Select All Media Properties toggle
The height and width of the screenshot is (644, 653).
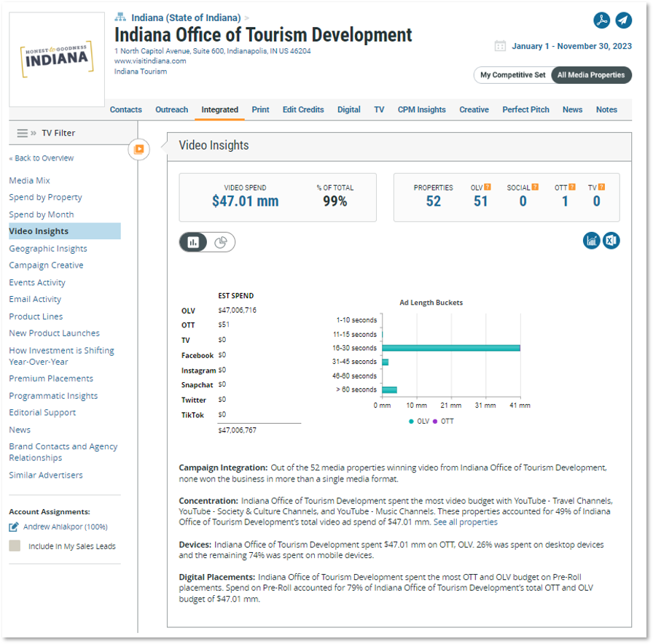[591, 75]
